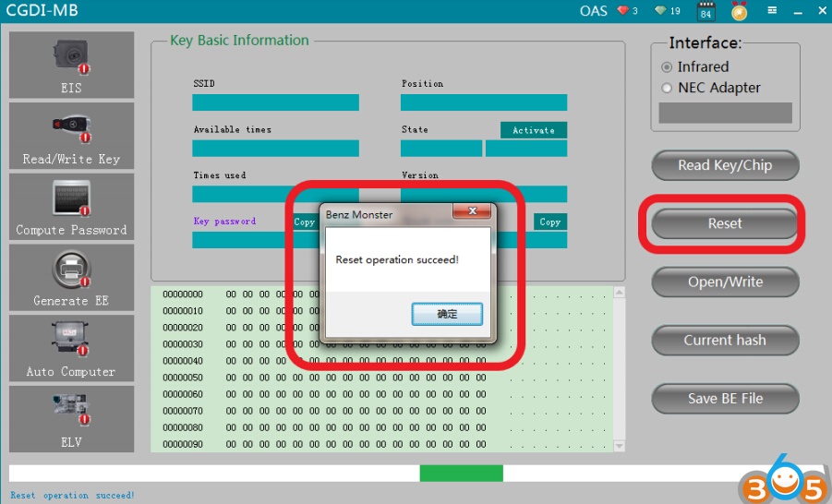The image size is (832, 504).
Task: Open the EIS module
Action: 71,65
